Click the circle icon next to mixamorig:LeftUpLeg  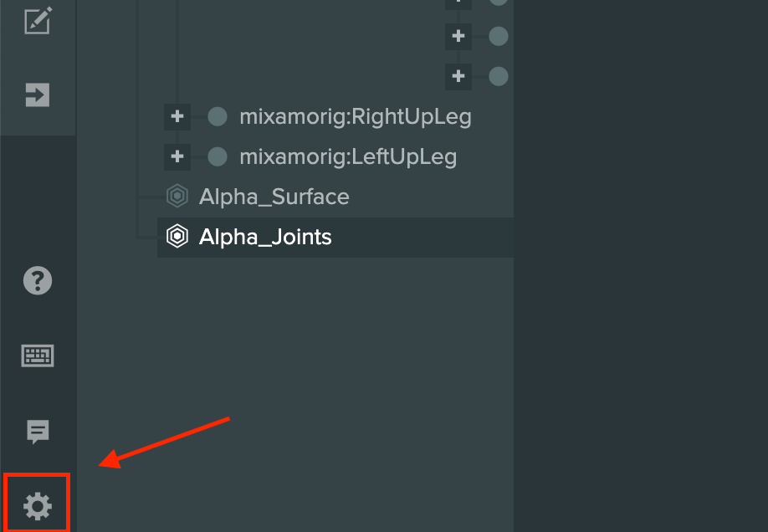pos(218,156)
